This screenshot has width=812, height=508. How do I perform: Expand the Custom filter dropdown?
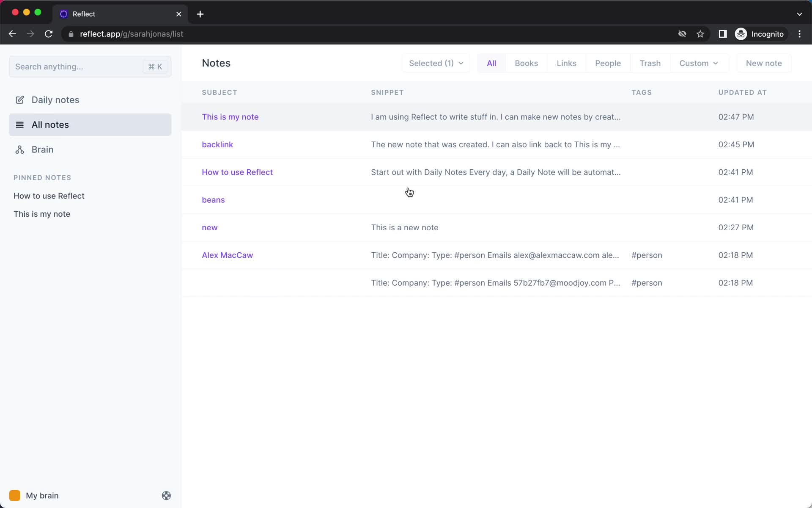coord(699,63)
